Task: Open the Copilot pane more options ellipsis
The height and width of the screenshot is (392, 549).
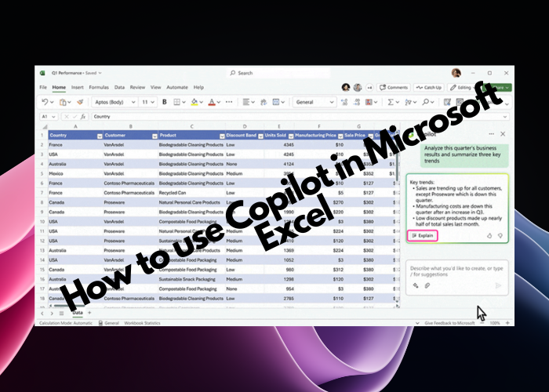Action: tap(491, 134)
